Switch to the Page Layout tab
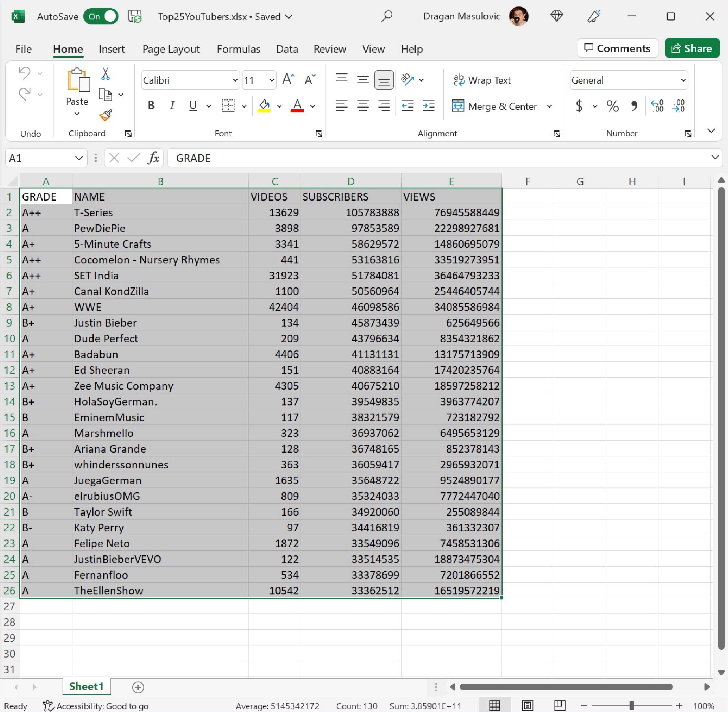The width and height of the screenshot is (728, 712). [171, 49]
